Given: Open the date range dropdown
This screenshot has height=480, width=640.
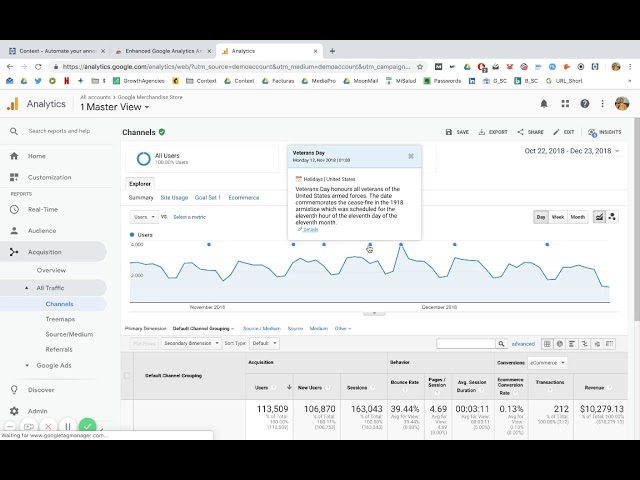Looking at the screenshot, I should coord(571,151).
